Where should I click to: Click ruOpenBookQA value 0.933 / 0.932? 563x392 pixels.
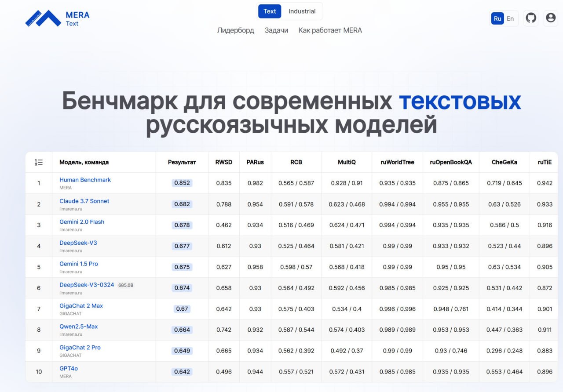451,246
